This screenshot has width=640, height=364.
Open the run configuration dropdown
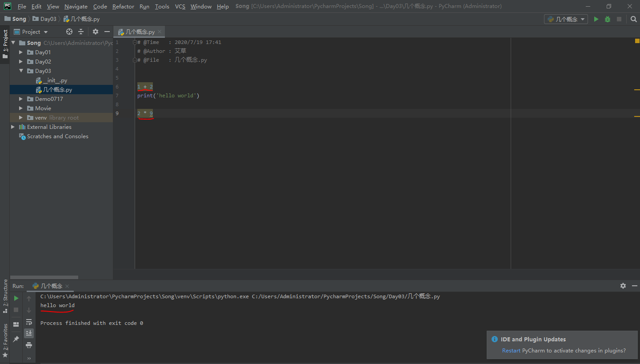pyautogui.click(x=566, y=19)
